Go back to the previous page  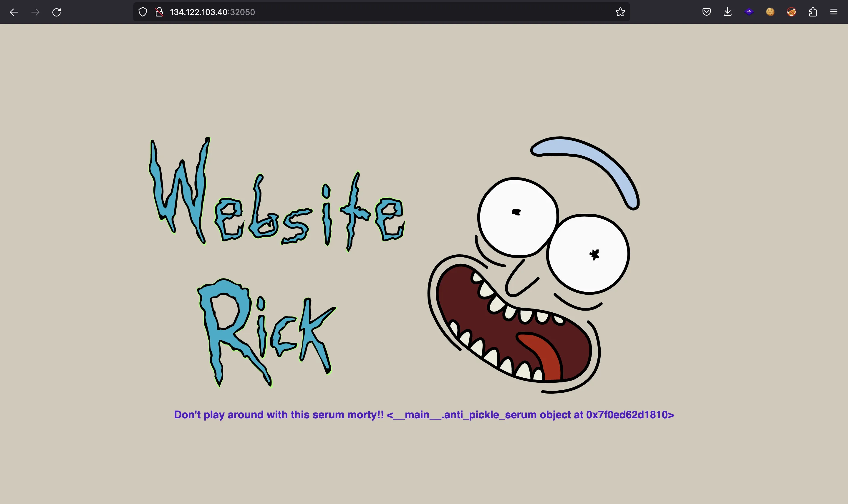pyautogui.click(x=14, y=12)
